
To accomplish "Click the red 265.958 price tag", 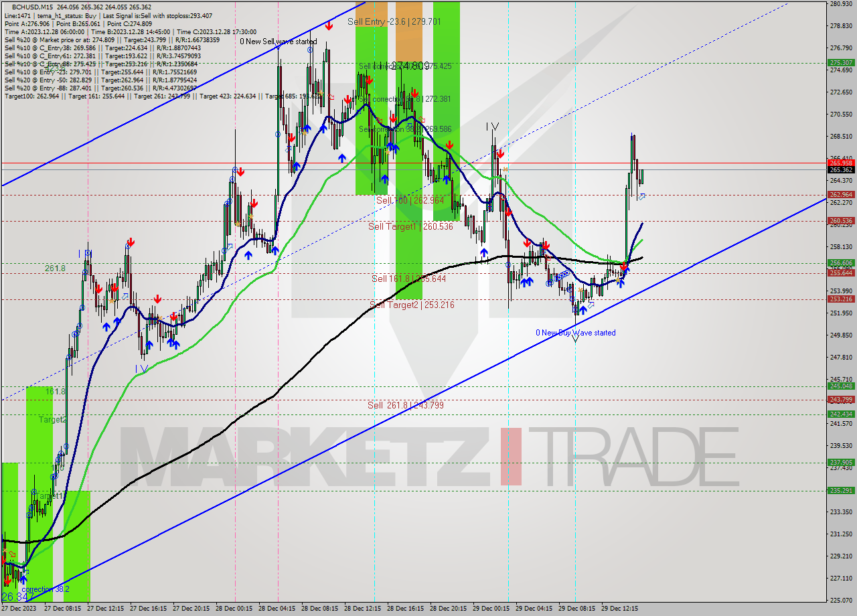I will (x=841, y=163).
